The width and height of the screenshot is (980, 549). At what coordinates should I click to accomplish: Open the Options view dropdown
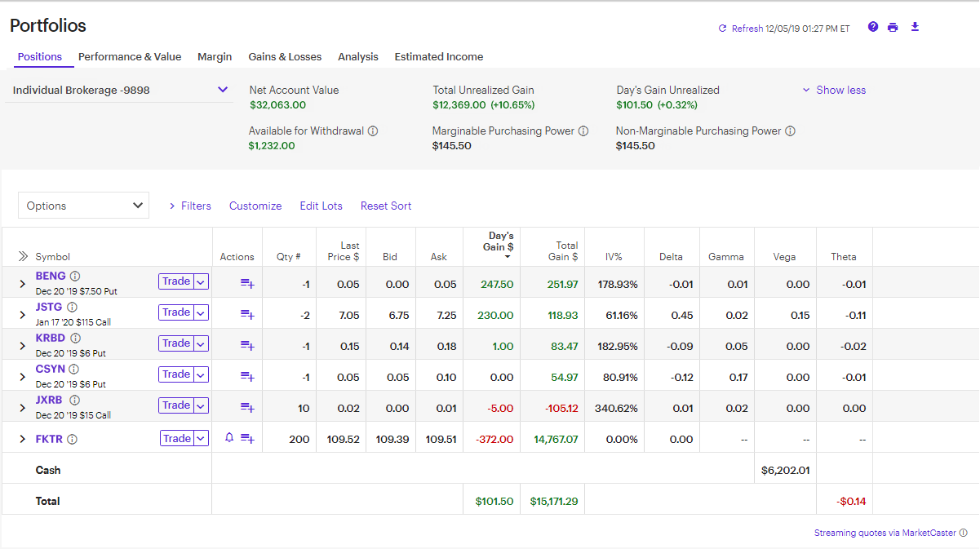83,206
